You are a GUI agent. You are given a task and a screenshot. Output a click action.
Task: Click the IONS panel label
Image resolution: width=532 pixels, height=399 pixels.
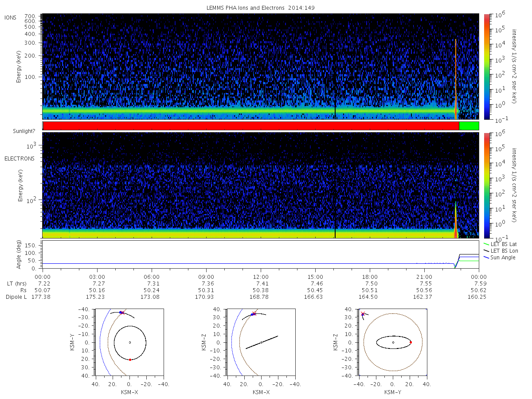(x=11, y=17)
